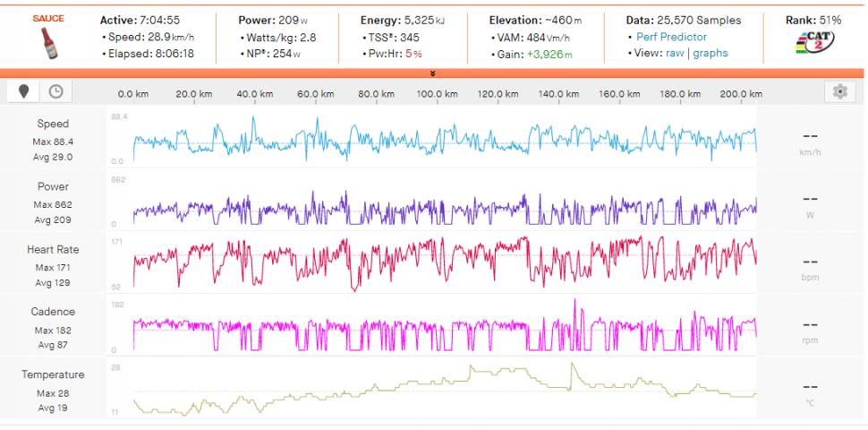Click the Elevation ~460 m stat

point(535,21)
